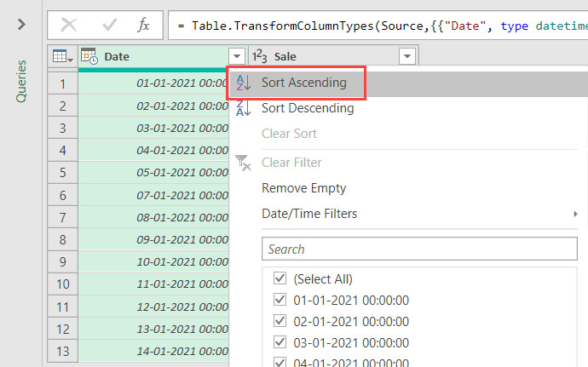Choose Sort Descending from the menu
This screenshot has width=588, height=367.
coord(307,108)
